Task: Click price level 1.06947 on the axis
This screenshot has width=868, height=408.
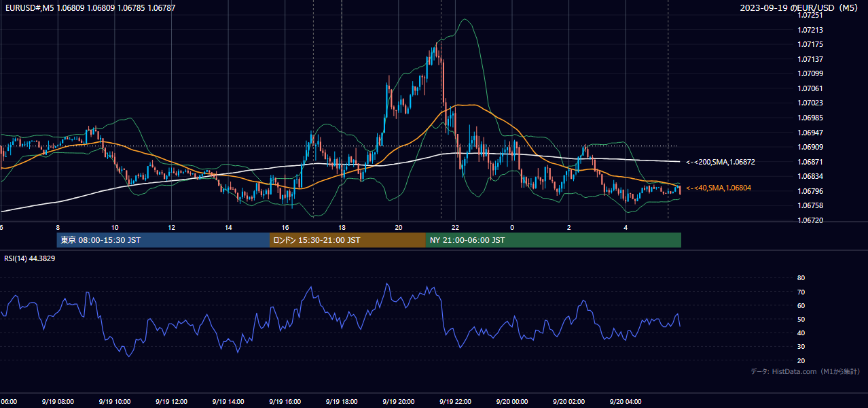Action: coord(810,133)
